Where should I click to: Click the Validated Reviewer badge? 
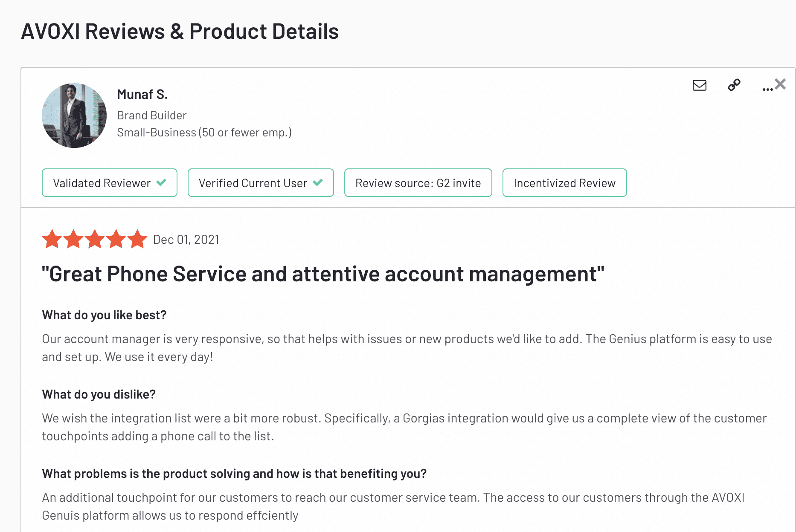click(110, 183)
